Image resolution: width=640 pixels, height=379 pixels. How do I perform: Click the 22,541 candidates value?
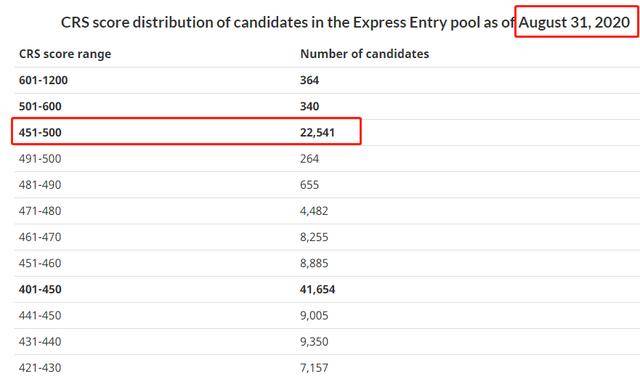point(317,133)
